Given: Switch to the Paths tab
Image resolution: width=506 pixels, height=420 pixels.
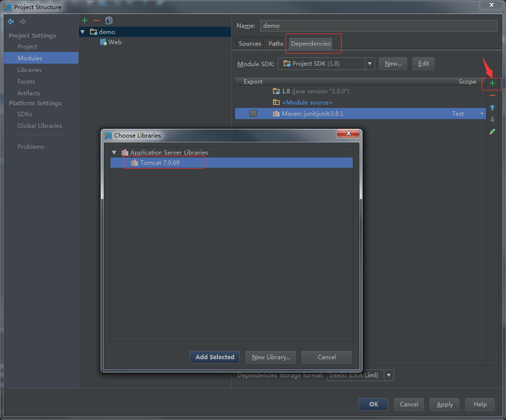Looking at the screenshot, I should pos(276,44).
